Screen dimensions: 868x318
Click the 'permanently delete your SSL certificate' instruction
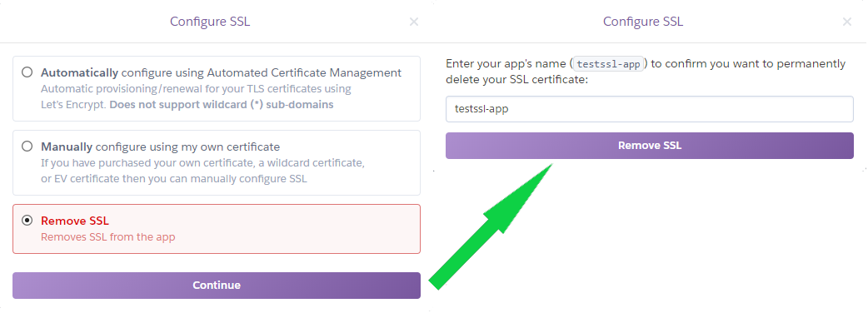[646, 72]
